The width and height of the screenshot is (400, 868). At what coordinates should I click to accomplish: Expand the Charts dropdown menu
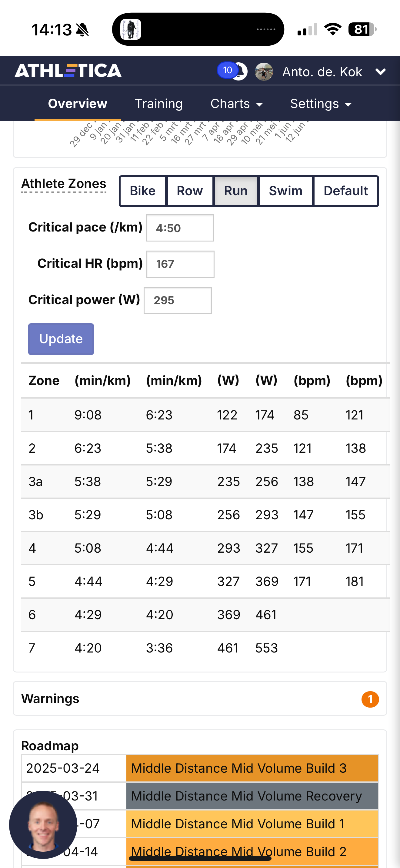coord(236,104)
